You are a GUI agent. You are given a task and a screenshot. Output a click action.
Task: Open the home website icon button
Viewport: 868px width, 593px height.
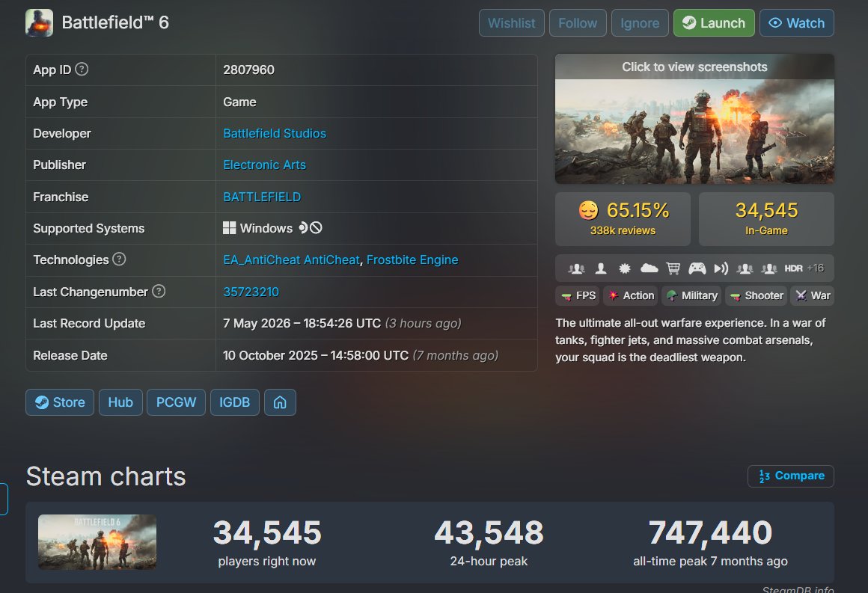click(x=280, y=402)
